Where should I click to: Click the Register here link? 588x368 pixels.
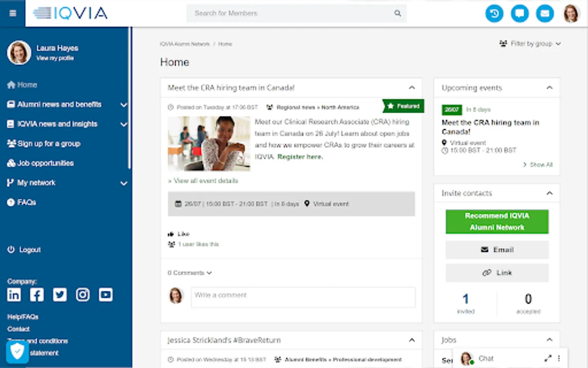(300, 157)
